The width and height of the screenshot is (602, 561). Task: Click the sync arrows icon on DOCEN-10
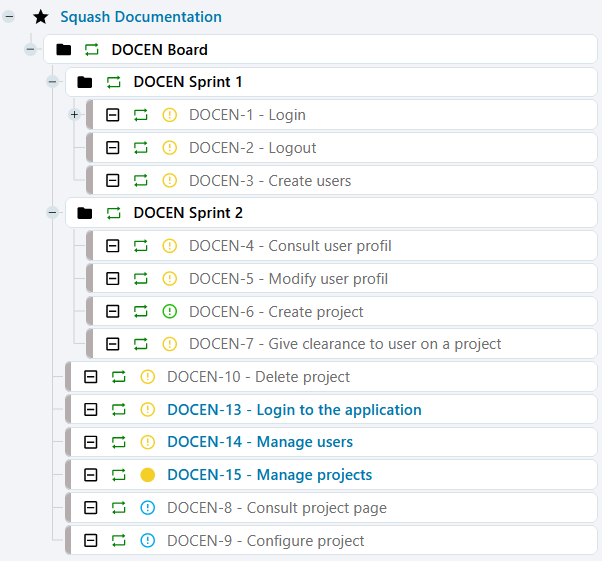119,377
